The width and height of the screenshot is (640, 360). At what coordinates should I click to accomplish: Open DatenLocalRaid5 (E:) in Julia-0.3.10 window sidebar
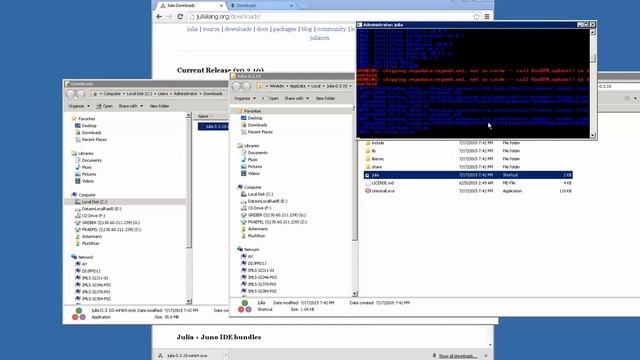tap(267, 201)
